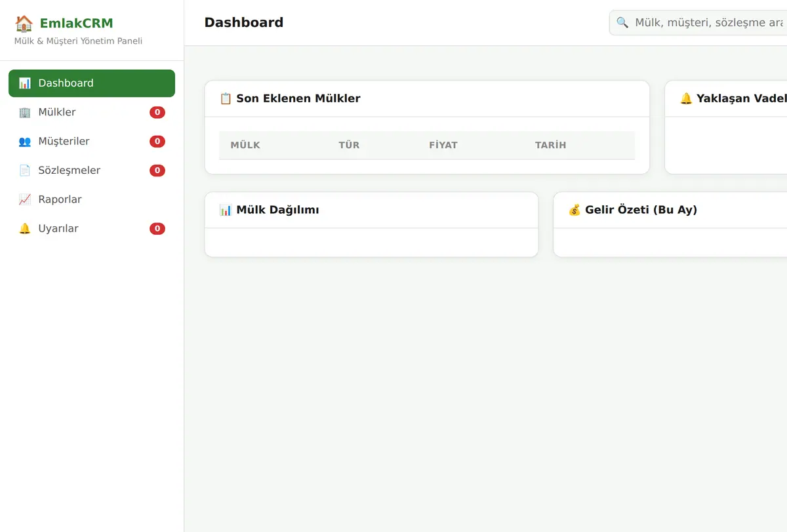Click the Müşteriler count badge
Screen dimensions: 787x532
click(x=157, y=141)
